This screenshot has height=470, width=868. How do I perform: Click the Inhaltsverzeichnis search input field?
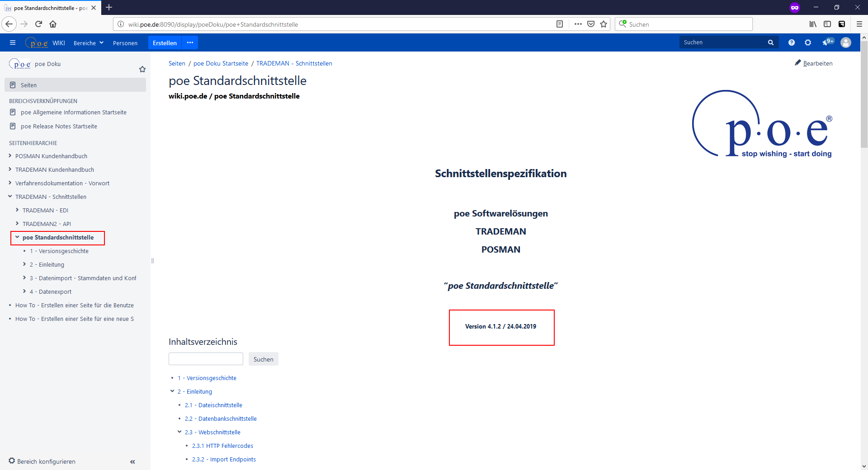pos(206,359)
